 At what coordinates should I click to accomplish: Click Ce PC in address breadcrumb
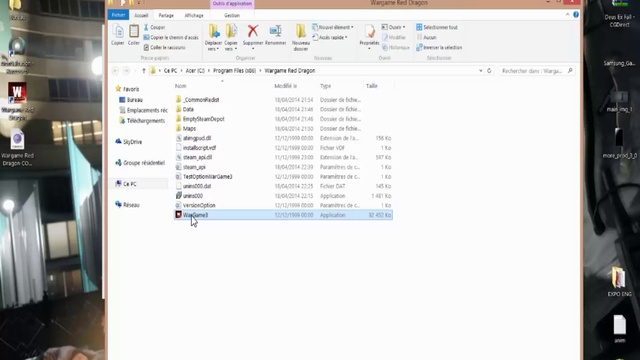tap(170, 71)
